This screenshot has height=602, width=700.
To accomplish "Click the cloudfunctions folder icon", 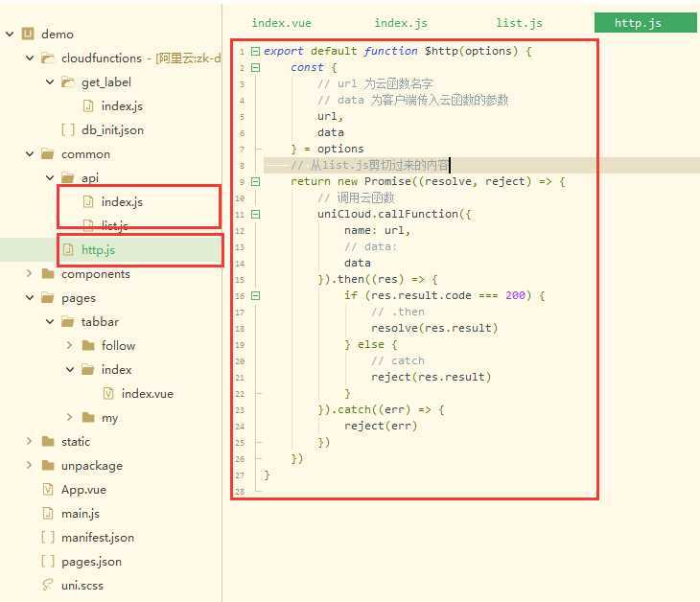I will 47,58.
